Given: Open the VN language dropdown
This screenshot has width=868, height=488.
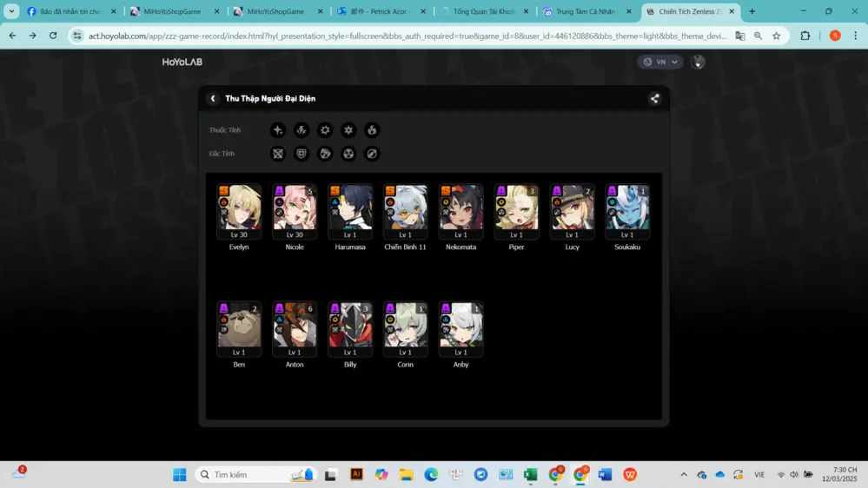Looking at the screenshot, I should coord(659,62).
